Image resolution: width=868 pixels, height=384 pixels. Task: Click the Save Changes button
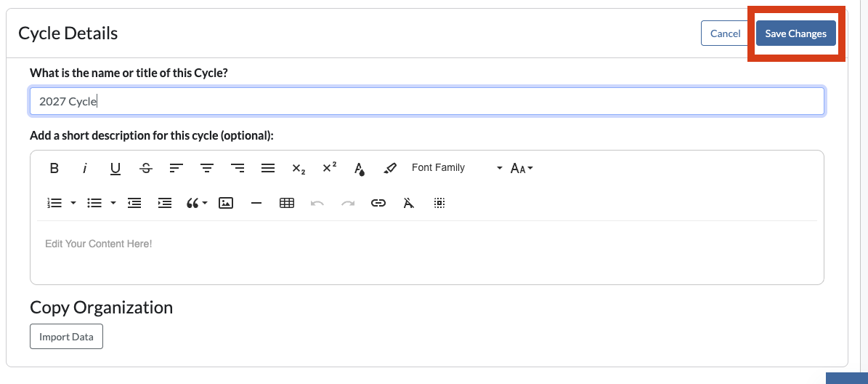click(x=796, y=33)
